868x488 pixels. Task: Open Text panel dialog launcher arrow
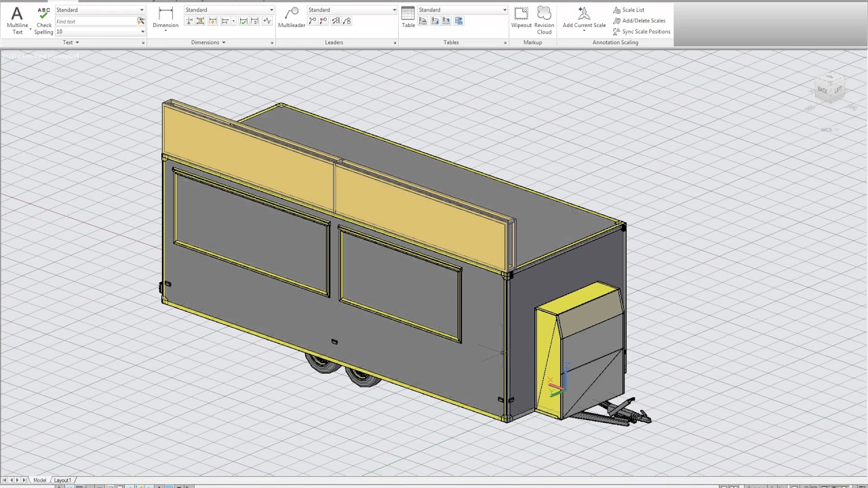pyautogui.click(x=143, y=43)
